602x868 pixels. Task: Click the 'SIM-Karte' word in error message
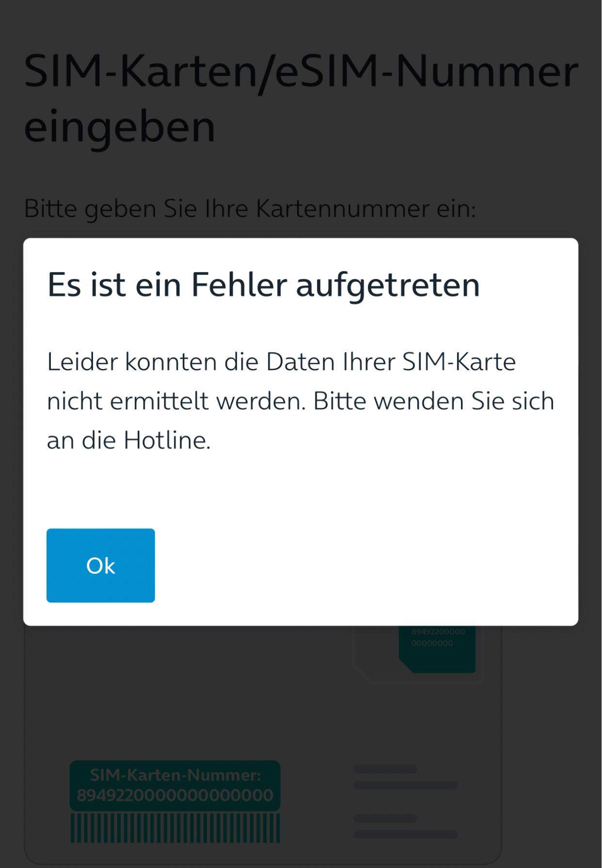click(459, 362)
